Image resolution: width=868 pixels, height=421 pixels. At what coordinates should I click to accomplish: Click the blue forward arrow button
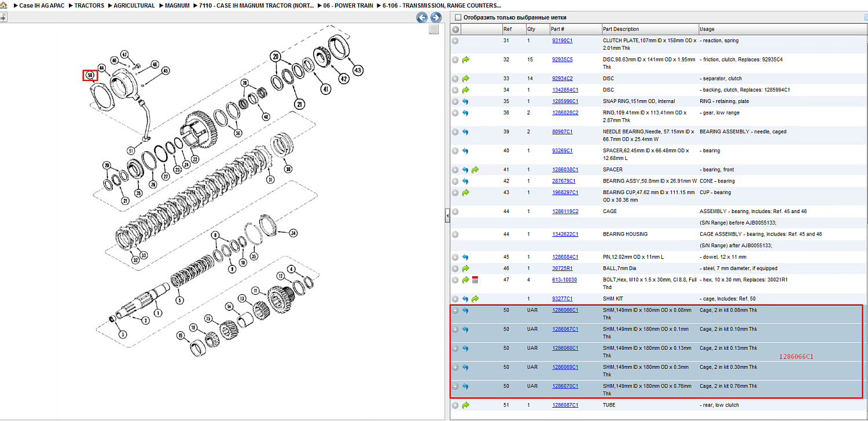(436, 17)
